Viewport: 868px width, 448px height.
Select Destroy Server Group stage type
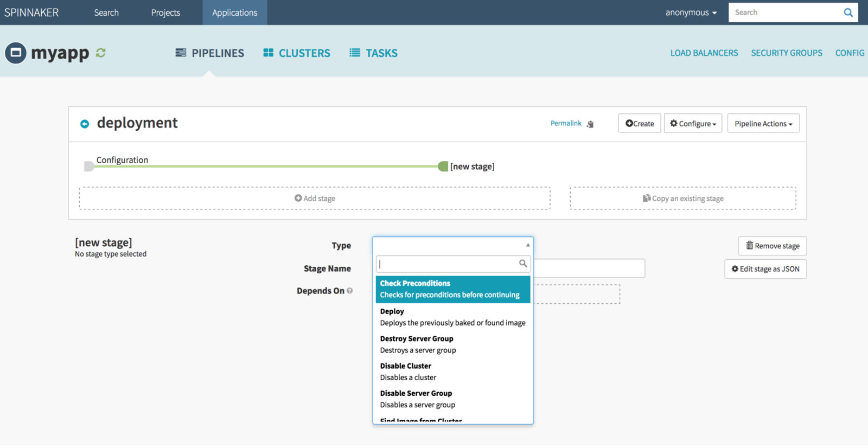point(453,344)
